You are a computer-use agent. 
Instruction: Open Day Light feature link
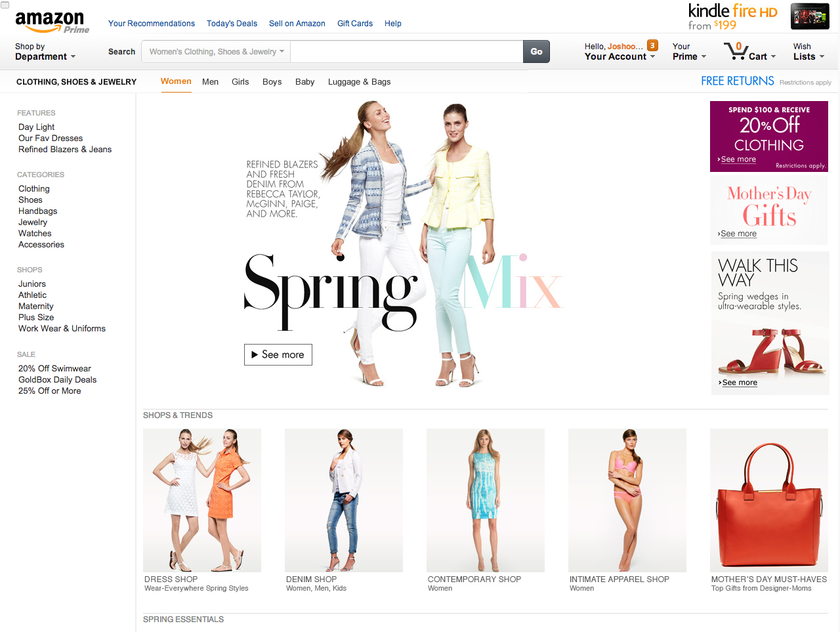tap(36, 127)
